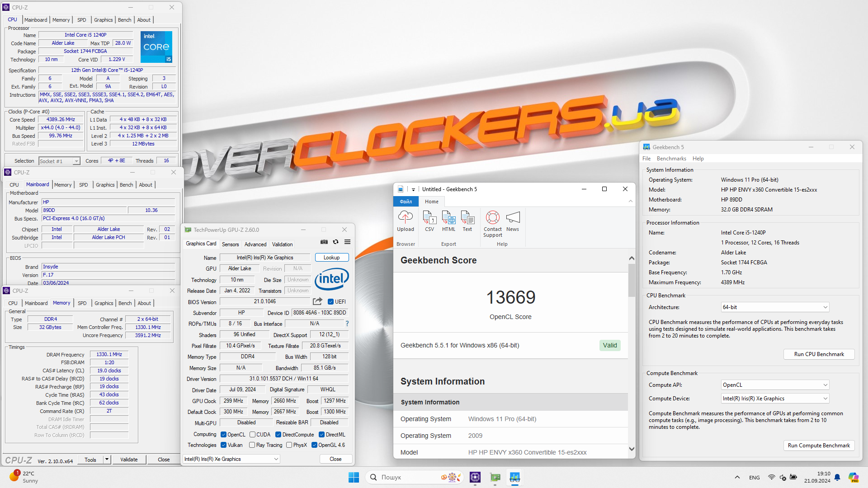This screenshot has width=868, height=488.
Task: Click the Upload icon in Geekbench browser
Action: pos(405,221)
